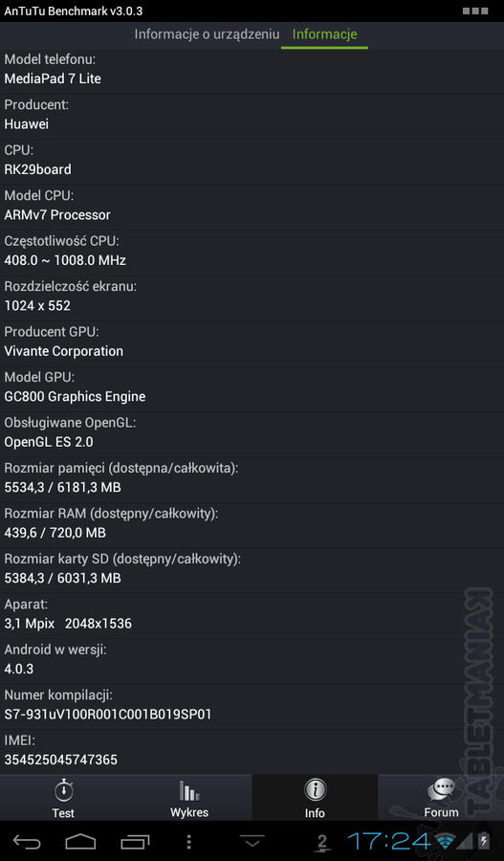Select the Model GPU GC800 row

pos(252,387)
